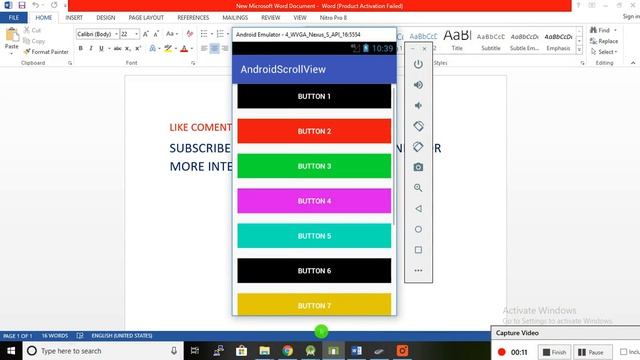This screenshot has height=360, width=640.
Task: Tap the magenta BUTTON 4
Action: click(314, 201)
